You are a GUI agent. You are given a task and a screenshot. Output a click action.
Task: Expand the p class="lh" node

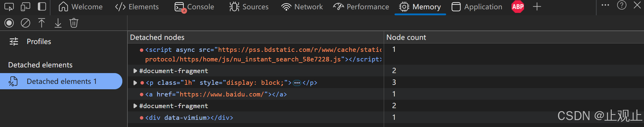click(135, 82)
